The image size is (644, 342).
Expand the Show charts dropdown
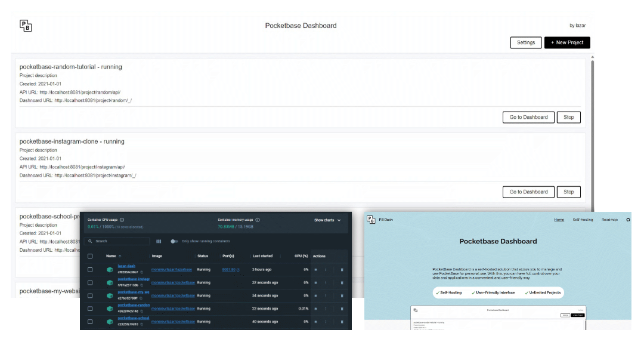(327, 220)
